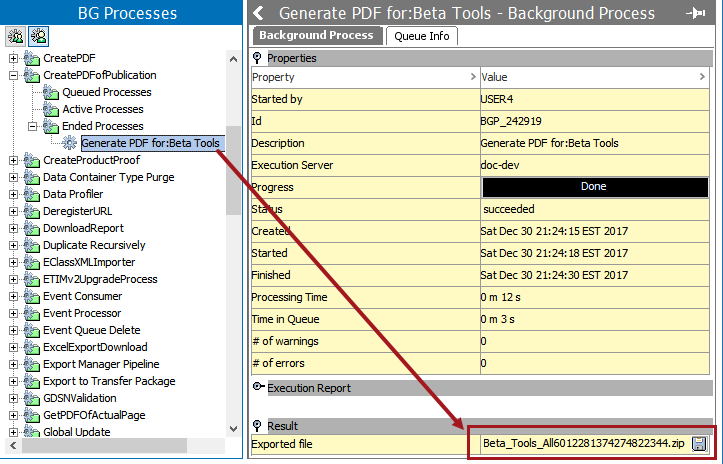
Task: Pin the Background Process panel
Action: [696, 13]
